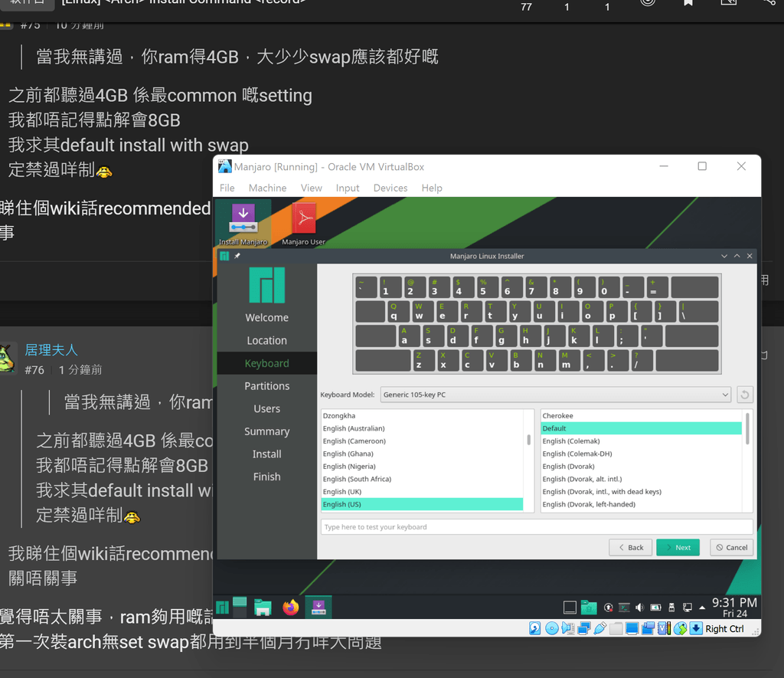Click the keyboard test input field
The image size is (784, 678).
tap(536, 526)
